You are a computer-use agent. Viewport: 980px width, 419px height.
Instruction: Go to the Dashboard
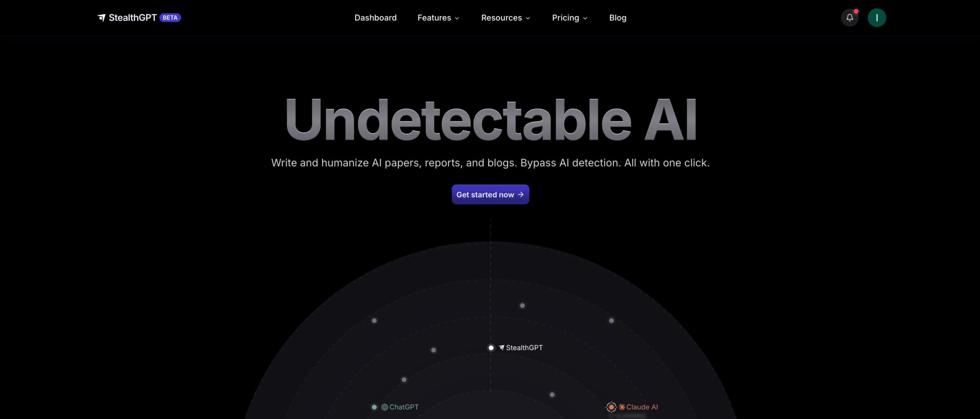click(x=375, y=18)
